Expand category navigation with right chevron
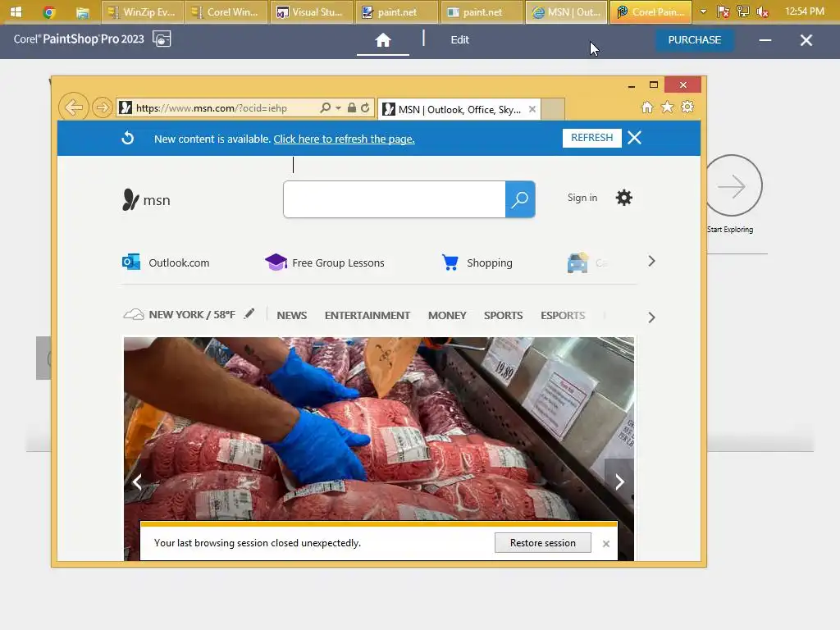 (x=651, y=317)
